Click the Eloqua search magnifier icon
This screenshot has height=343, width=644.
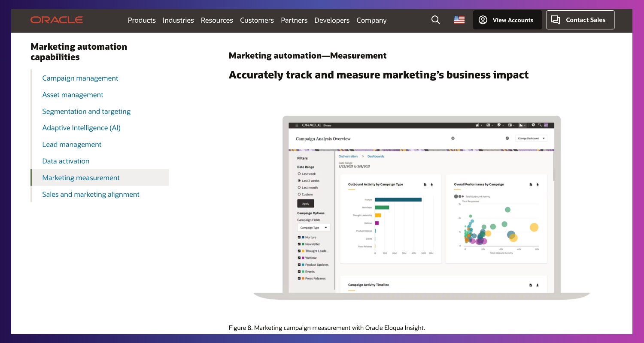pyautogui.click(x=540, y=125)
